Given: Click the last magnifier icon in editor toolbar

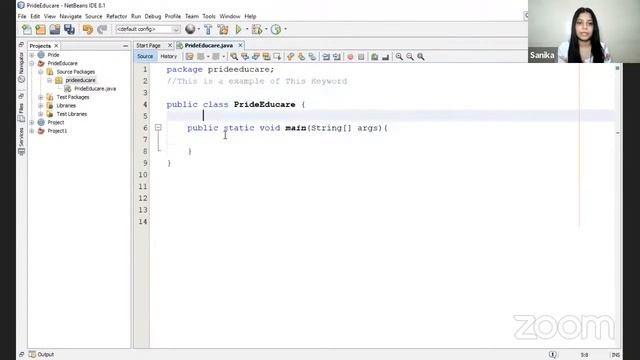Looking at the screenshot, I should click(x=421, y=57).
